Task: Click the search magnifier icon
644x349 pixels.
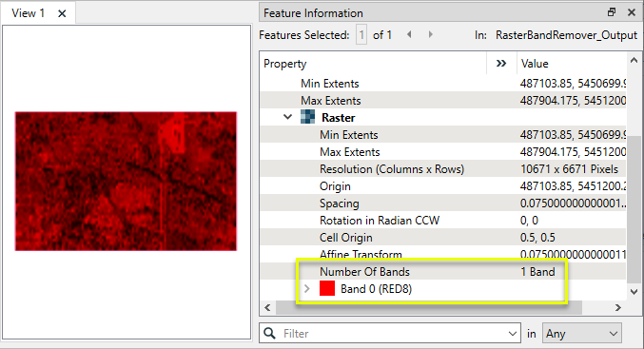Action: coord(269,333)
